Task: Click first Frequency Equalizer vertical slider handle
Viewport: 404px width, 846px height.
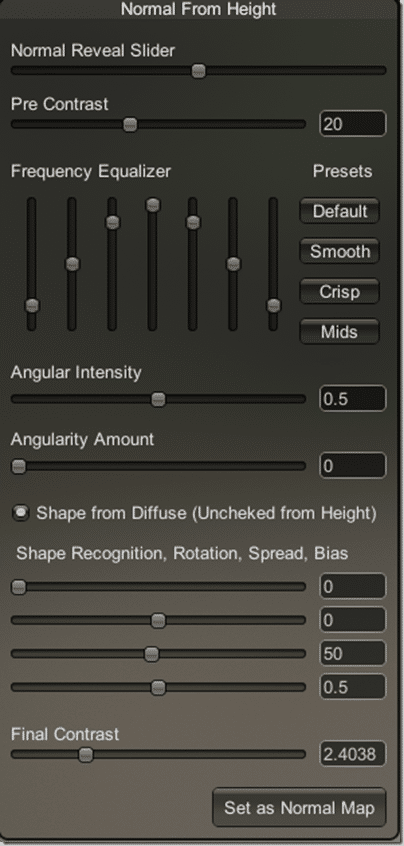Action: [x=32, y=305]
